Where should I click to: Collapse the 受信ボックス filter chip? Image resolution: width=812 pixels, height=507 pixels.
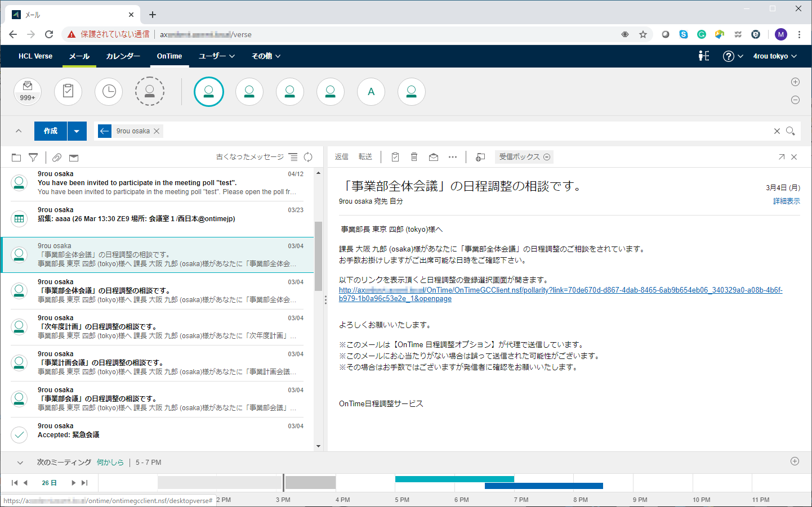coord(547,157)
